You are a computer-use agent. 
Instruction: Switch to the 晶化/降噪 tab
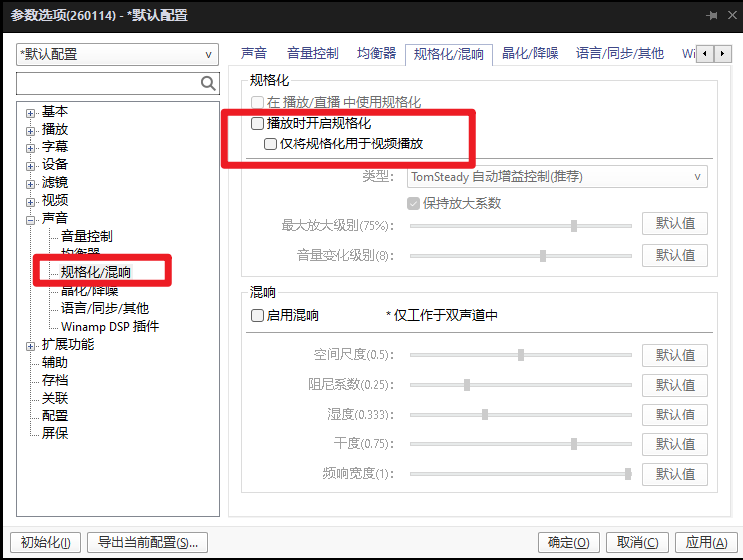530,53
